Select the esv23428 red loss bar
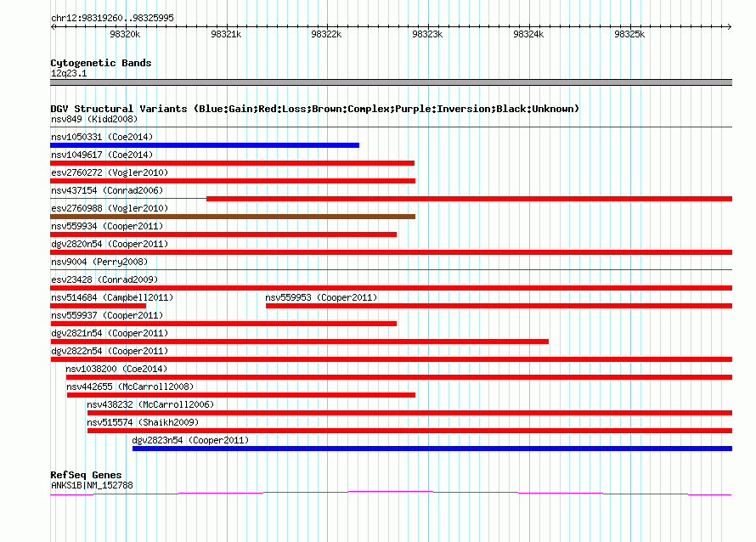 391,288
